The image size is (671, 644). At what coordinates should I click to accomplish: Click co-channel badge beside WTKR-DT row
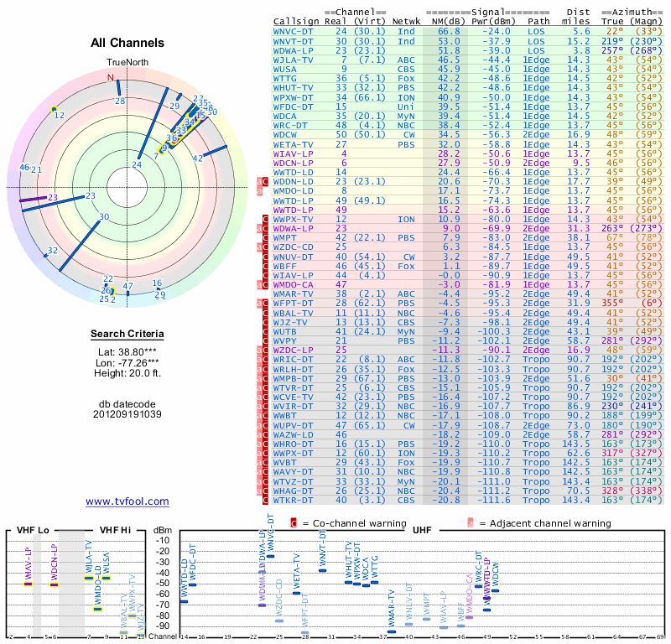[x=265, y=501]
